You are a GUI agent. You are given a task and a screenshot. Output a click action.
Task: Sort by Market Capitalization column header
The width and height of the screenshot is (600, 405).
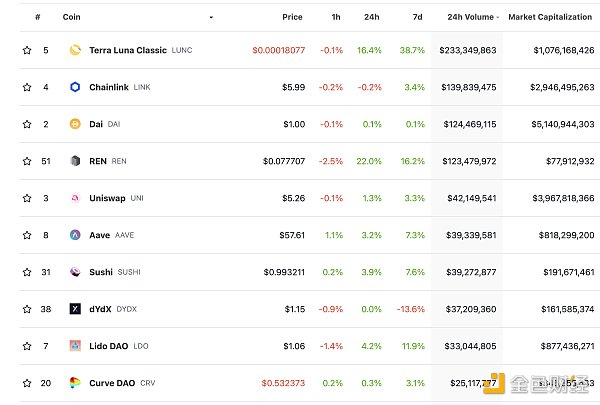pos(550,17)
